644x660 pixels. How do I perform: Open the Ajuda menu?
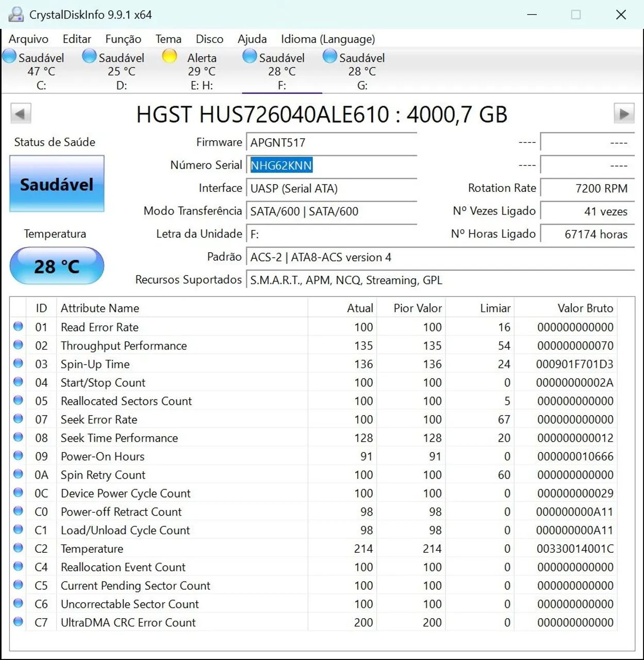pyautogui.click(x=252, y=39)
